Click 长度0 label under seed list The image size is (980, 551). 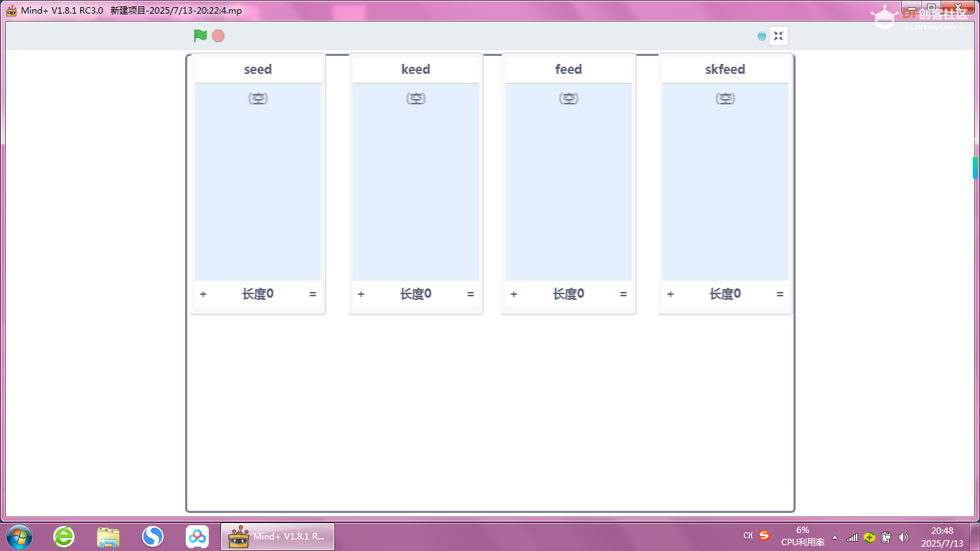point(258,294)
